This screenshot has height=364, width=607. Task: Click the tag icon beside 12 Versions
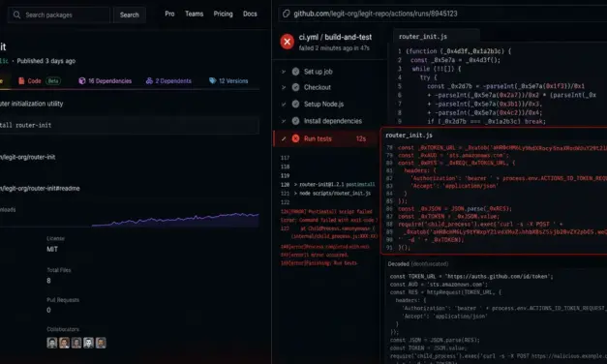(x=213, y=81)
